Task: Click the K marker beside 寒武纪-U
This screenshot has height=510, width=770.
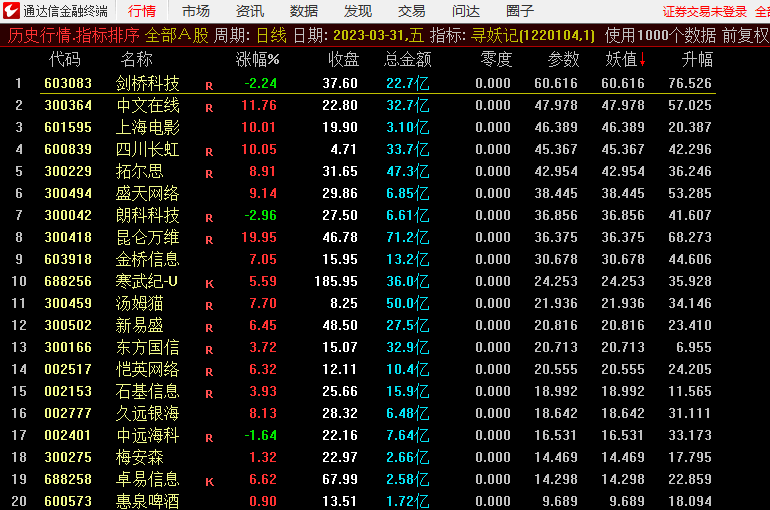Action: coord(209,284)
